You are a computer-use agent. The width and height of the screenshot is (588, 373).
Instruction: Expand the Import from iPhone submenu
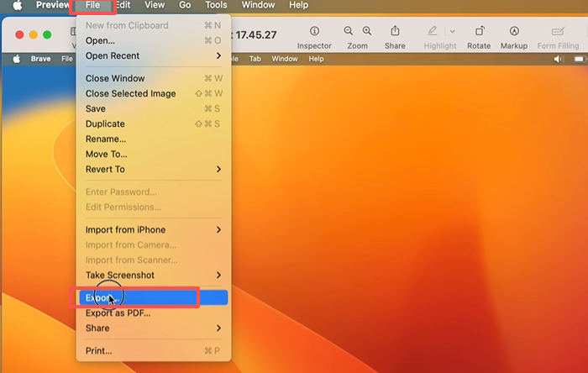coord(153,229)
